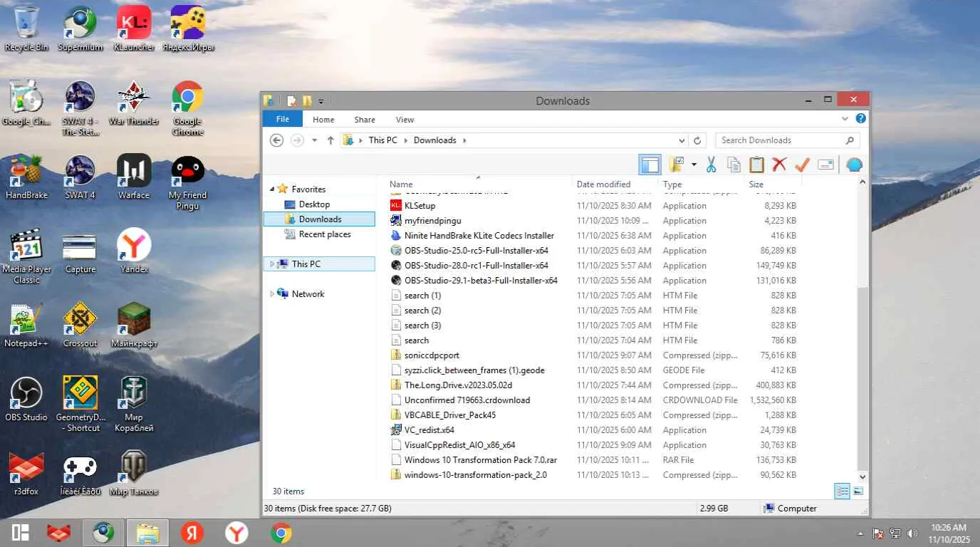This screenshot has height=547, width=980.
Task: Open the breadcrumb arrow after This PC
Action: coord(405,140)
